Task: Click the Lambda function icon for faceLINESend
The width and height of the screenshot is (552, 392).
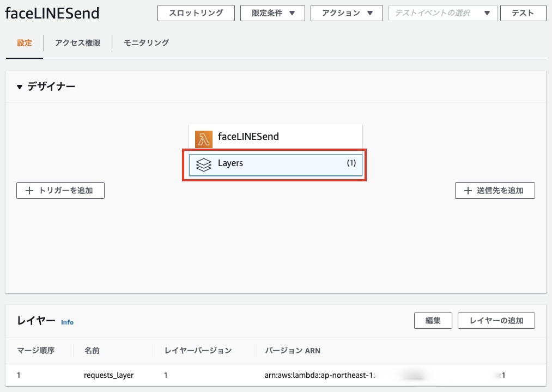Action: pos(203,139)
